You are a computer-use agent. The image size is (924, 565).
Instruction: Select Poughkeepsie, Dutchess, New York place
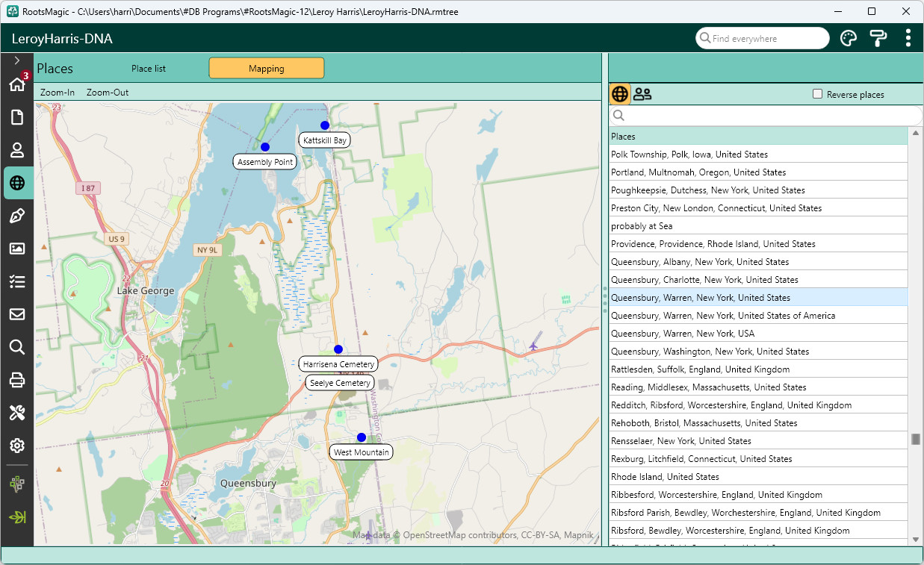point(758,190)
